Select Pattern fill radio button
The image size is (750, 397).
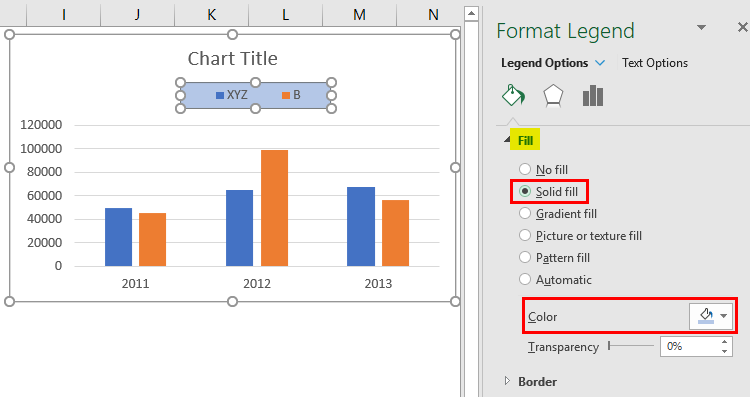(525, 257)
